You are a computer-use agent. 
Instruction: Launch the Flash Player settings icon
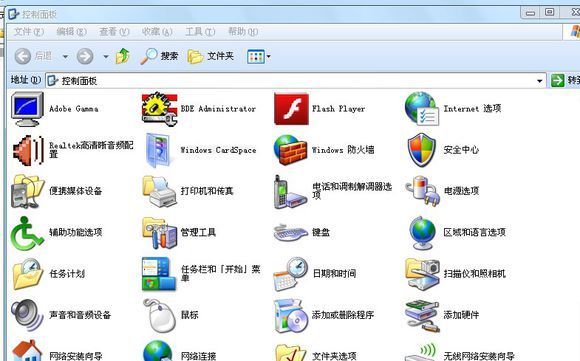tap(291, 109)
